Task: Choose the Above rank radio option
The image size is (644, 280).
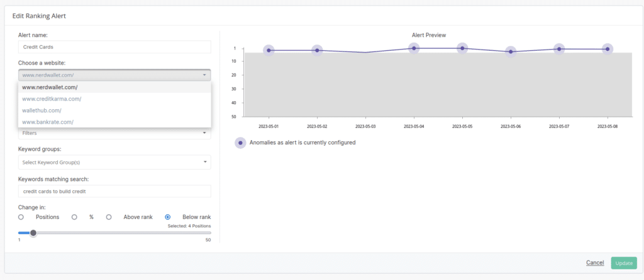Action: pyautogui.click(x=109, y=217)
